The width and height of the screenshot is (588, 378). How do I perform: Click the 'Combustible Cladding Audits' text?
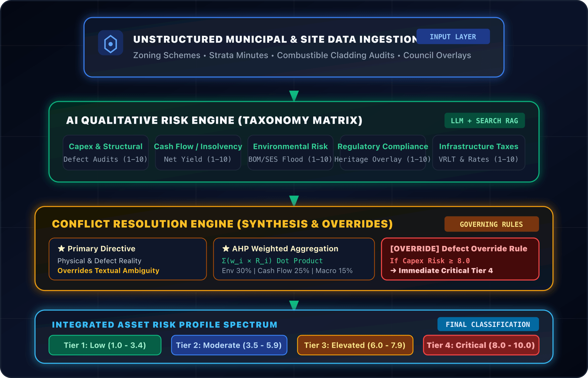coord(336,55)
